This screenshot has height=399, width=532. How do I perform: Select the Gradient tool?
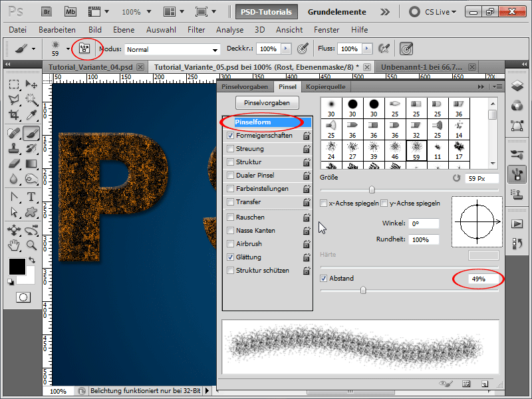tap(31, 164)
